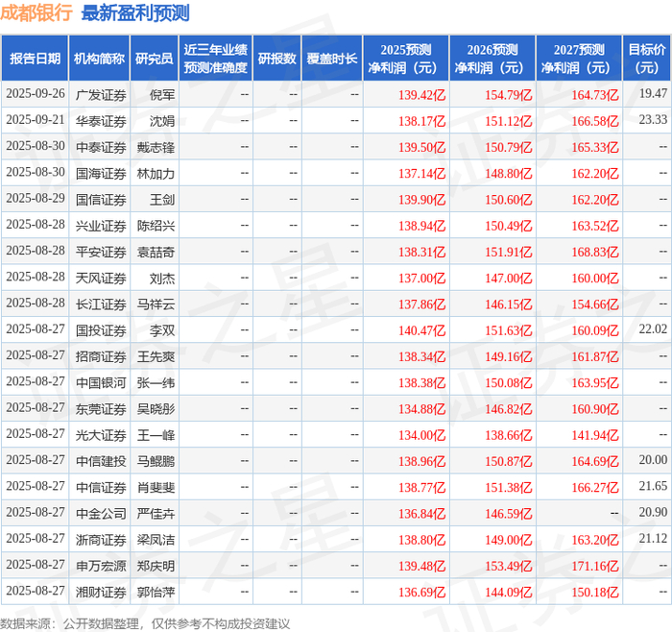This screenshot has width=672, height=632.
Task: Click the 中金公司 institution cell
Action: coord(101,514)
